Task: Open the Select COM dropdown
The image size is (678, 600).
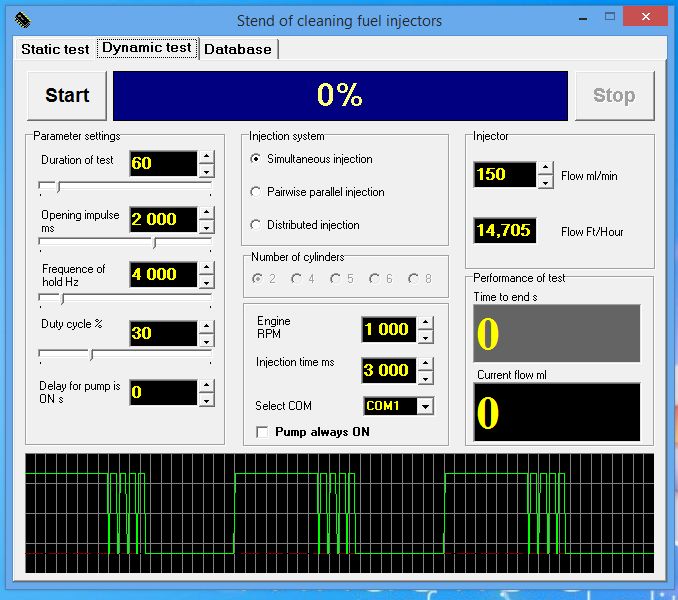Action: coord(425,406)
